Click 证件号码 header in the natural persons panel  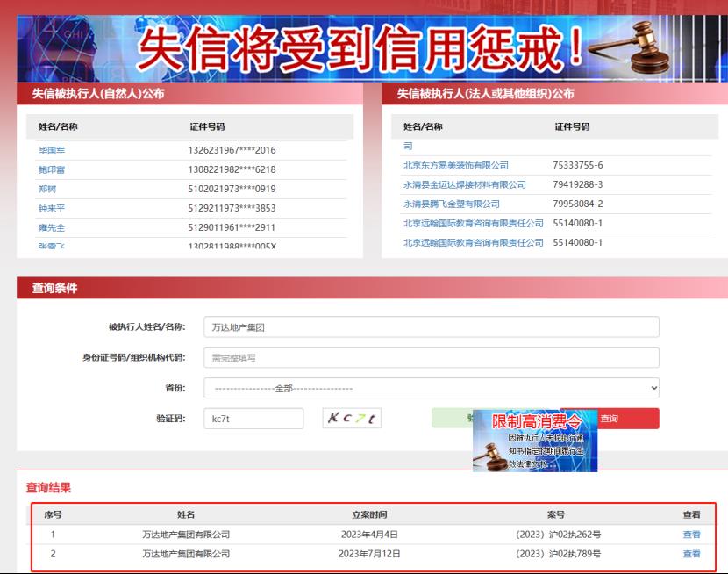(207, 126)
